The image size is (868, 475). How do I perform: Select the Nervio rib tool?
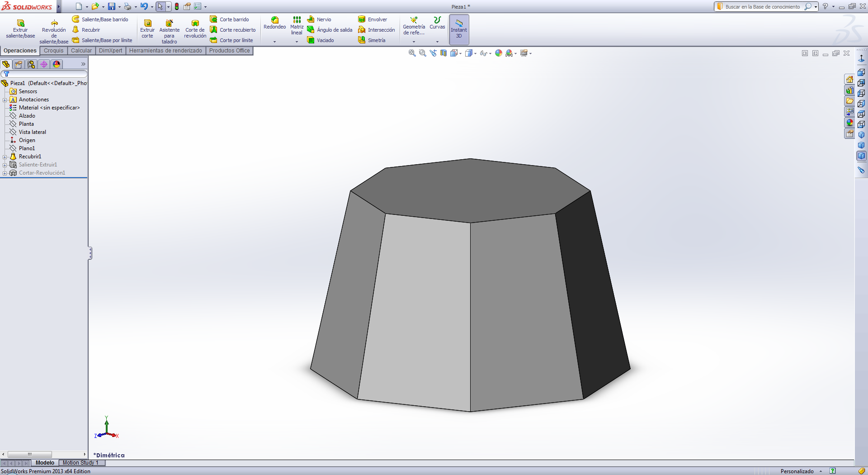[x=319, y=19]
